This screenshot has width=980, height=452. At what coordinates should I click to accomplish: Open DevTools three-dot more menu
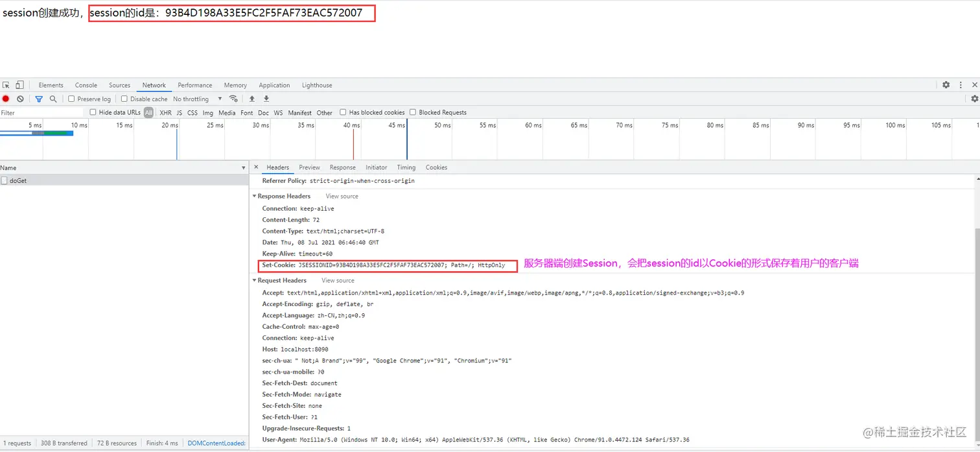[961, 85]
